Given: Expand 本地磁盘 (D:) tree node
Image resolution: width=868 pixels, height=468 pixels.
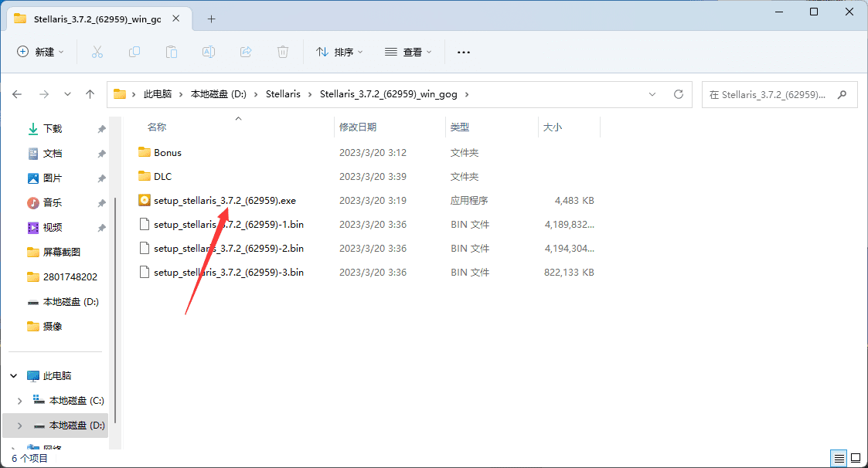Looking at the screenshot, I should (20, 426).
